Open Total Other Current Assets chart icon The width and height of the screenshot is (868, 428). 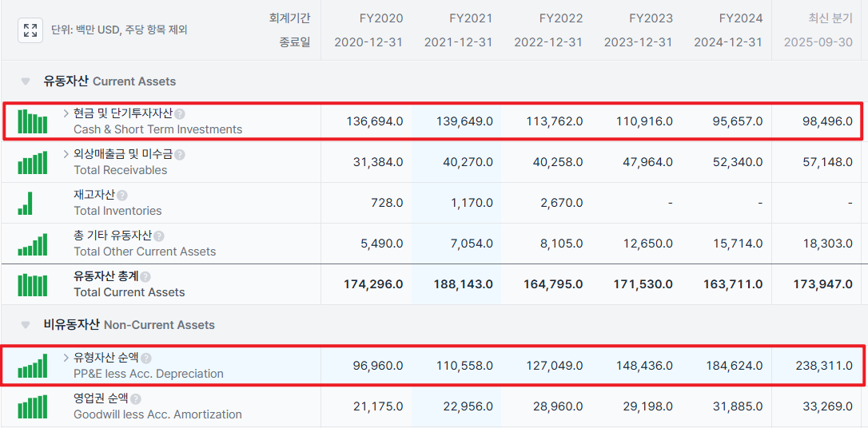pos(32,244)
